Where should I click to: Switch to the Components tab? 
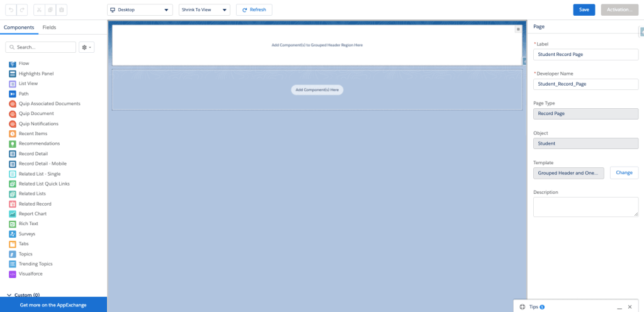[x=19, y=28]
